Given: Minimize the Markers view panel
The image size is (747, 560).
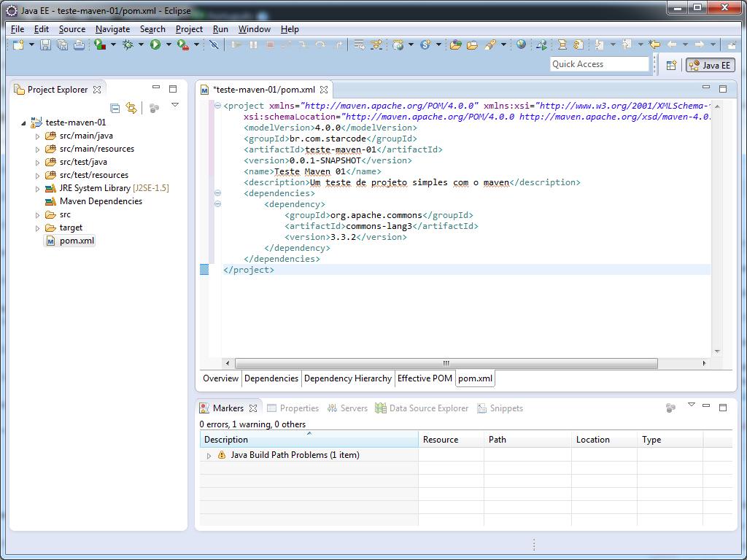Looking at the screenshot, I should point(706,405).
